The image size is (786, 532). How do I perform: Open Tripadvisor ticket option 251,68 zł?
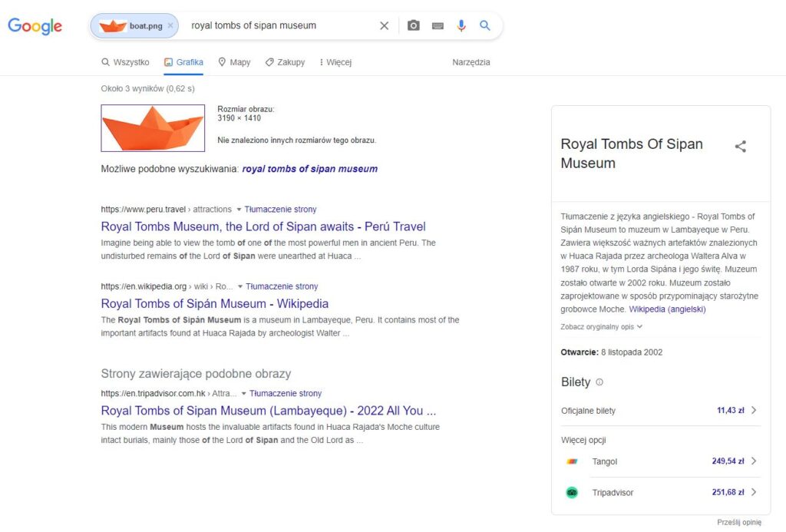(x=661, y=492)
